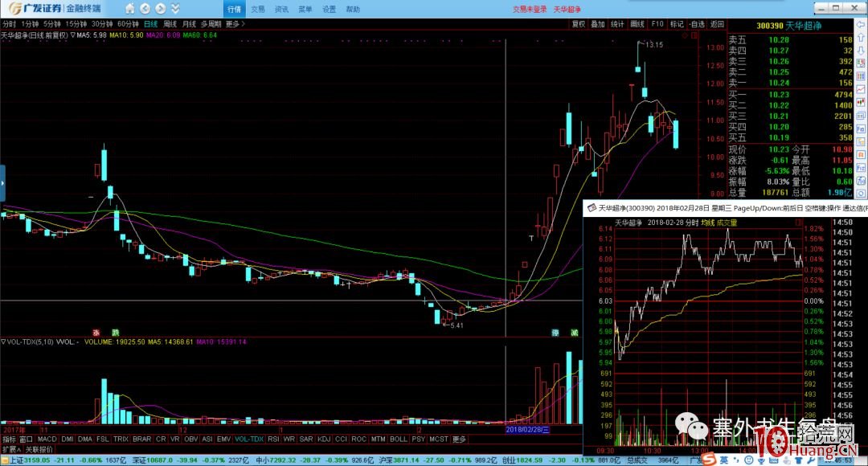Expand the left edge side panel handle
The height and width of the screenshot is (466, 868).
pos(2,182)
